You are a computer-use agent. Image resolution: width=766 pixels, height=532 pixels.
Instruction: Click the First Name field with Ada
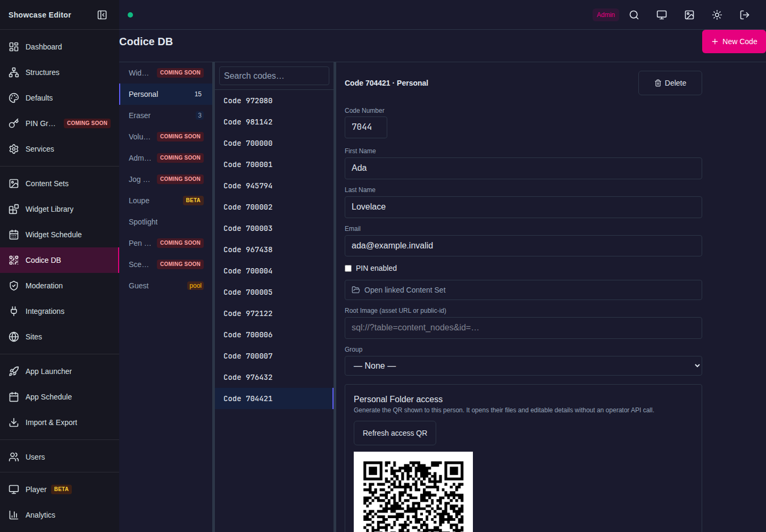[x=523, y=168]
